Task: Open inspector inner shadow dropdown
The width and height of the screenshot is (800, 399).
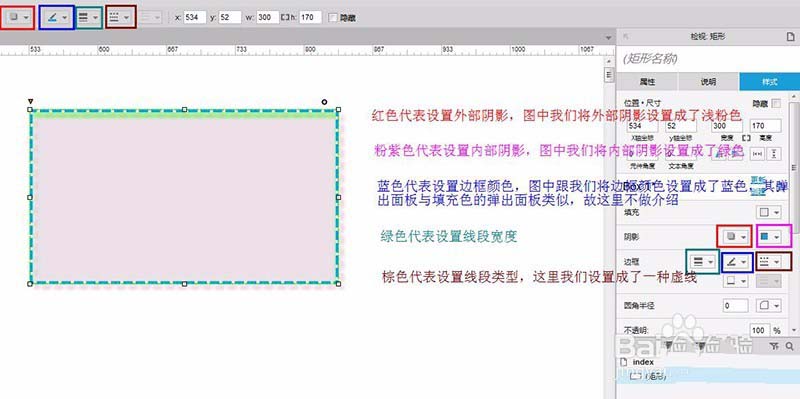Action: coord(769,237)
